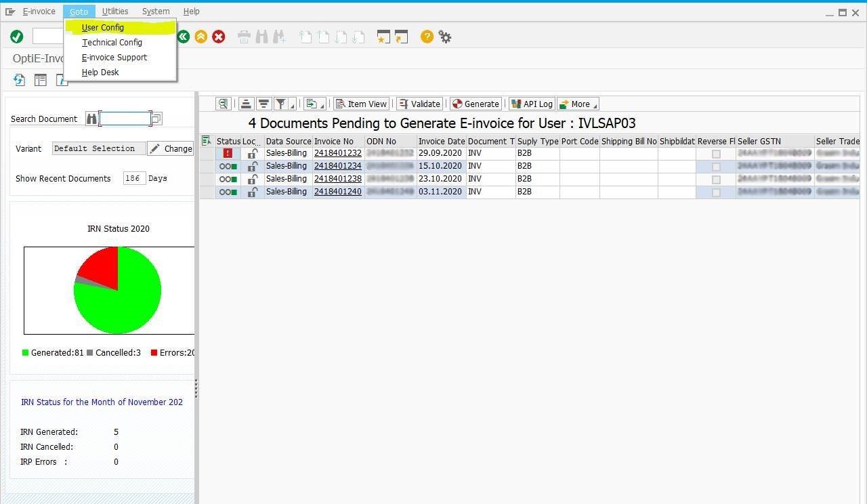The image size is (867, 504).
Task: Click the multiple selection icon next to search field
Action: pyautogui.click(x=156, y=119)
